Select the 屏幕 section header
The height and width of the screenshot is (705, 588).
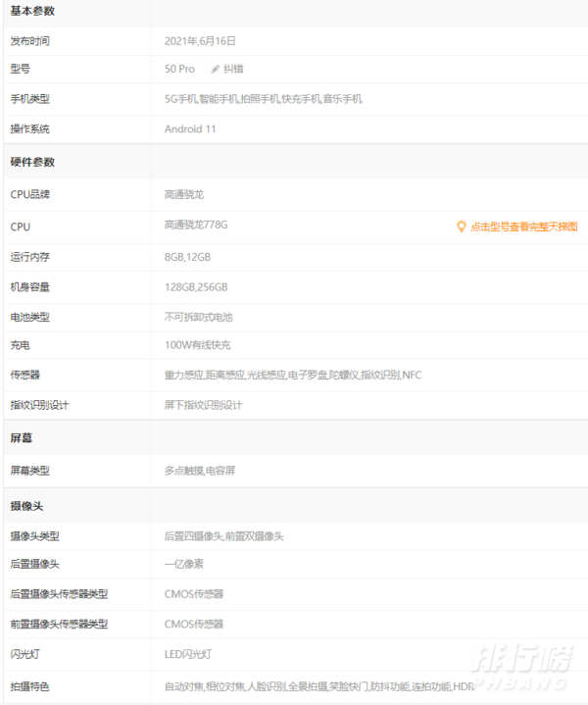click(x=22, y=438)
